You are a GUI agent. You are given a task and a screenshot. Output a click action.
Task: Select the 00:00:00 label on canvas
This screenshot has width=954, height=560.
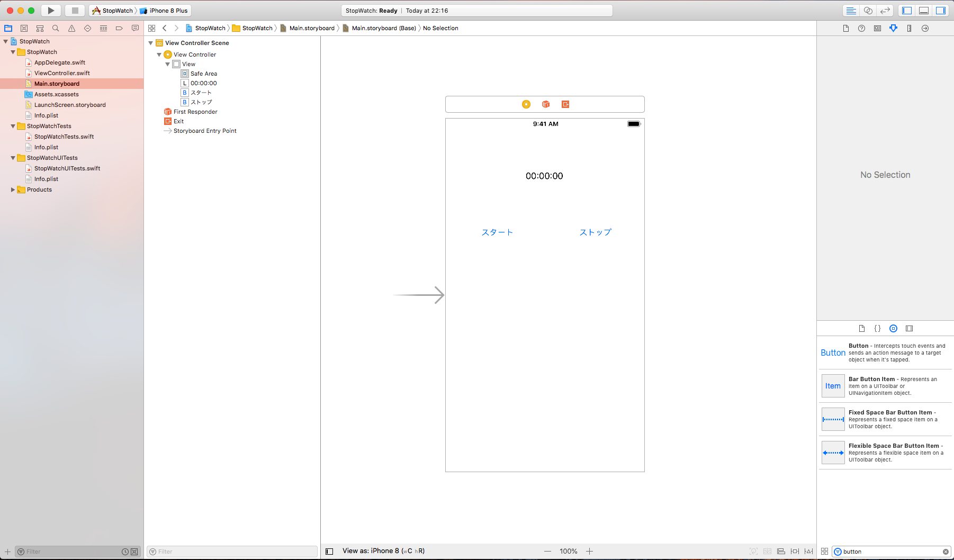click(544, 176)
